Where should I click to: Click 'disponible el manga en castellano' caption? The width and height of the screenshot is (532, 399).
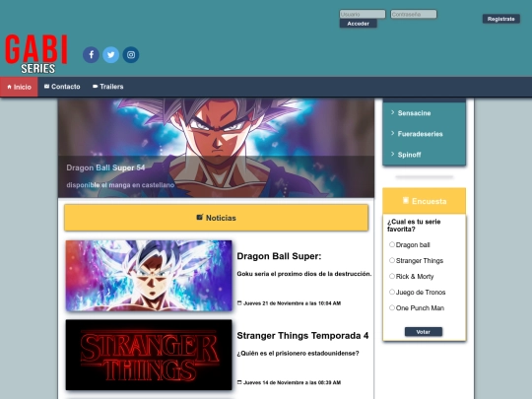pos(120,185)
